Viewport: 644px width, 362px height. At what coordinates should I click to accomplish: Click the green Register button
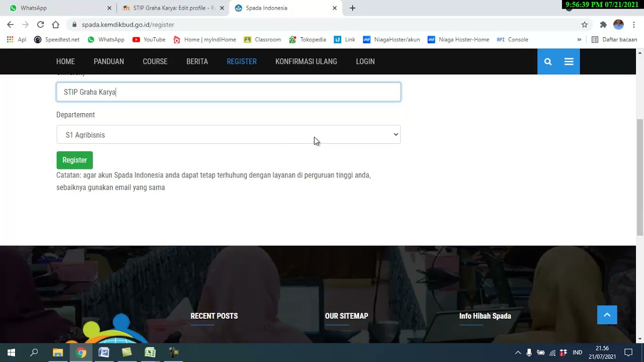[74, 160]
